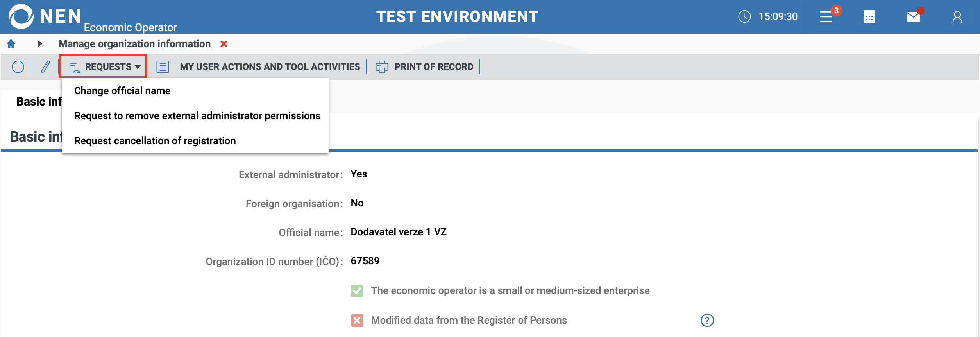
Task: Click the refresh icon in toolbar
Action: (x=18, y=67)
